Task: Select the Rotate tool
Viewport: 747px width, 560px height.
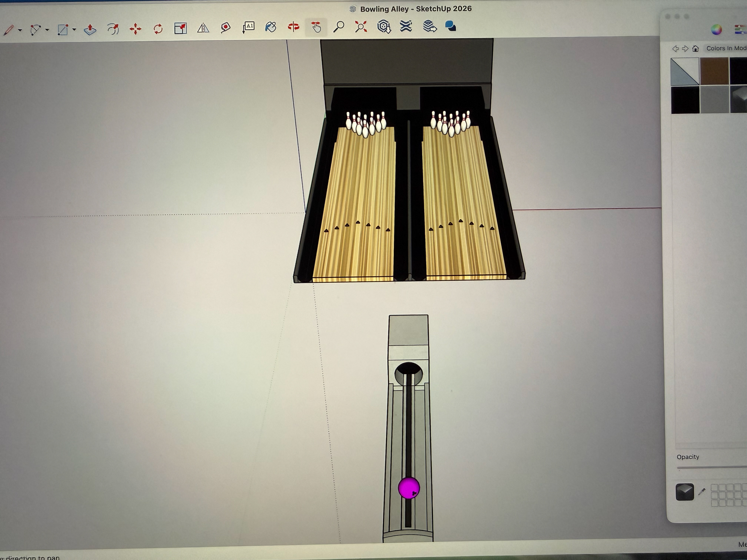Action: [158, 29]
